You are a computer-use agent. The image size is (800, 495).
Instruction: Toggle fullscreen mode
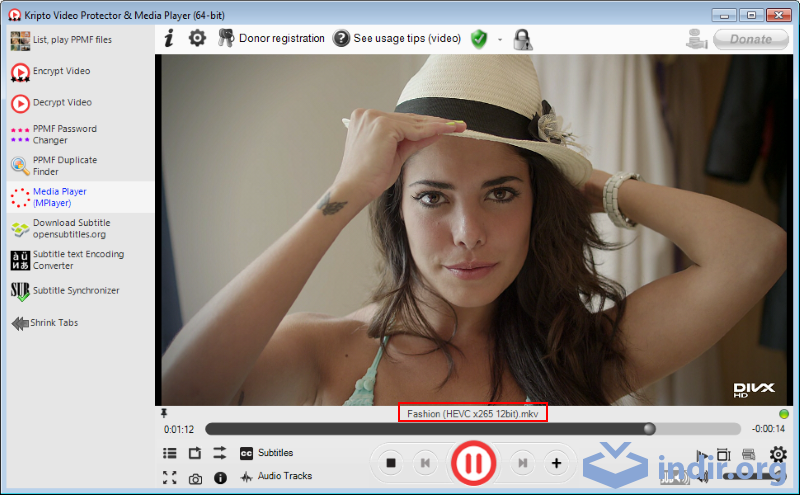(x=170, y=478)
